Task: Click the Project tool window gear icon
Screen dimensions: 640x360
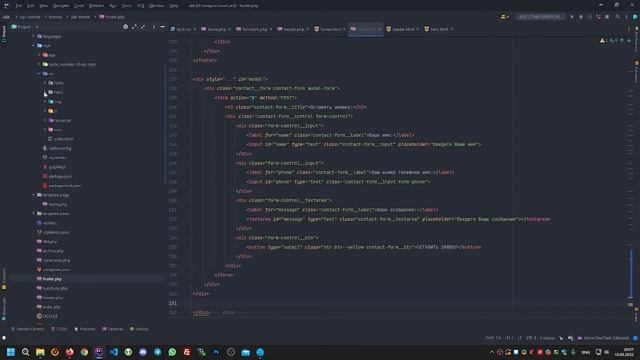Action: tap(125, 27)
